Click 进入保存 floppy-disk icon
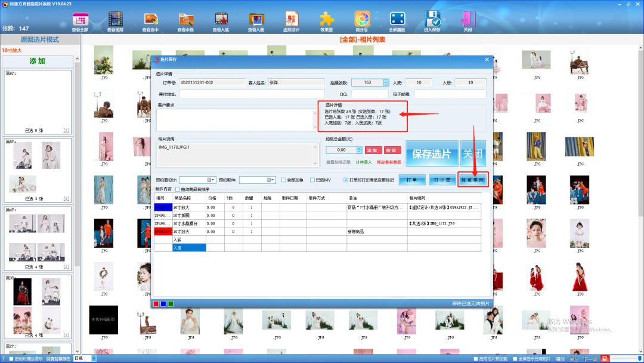 coord(432,21)
